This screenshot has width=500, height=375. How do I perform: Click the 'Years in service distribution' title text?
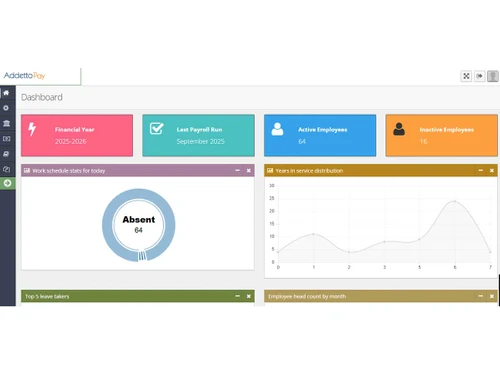click(309, 171)
